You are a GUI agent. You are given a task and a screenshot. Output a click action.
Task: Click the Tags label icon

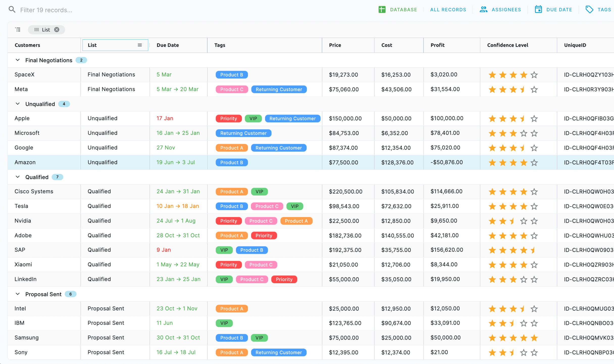590,9
